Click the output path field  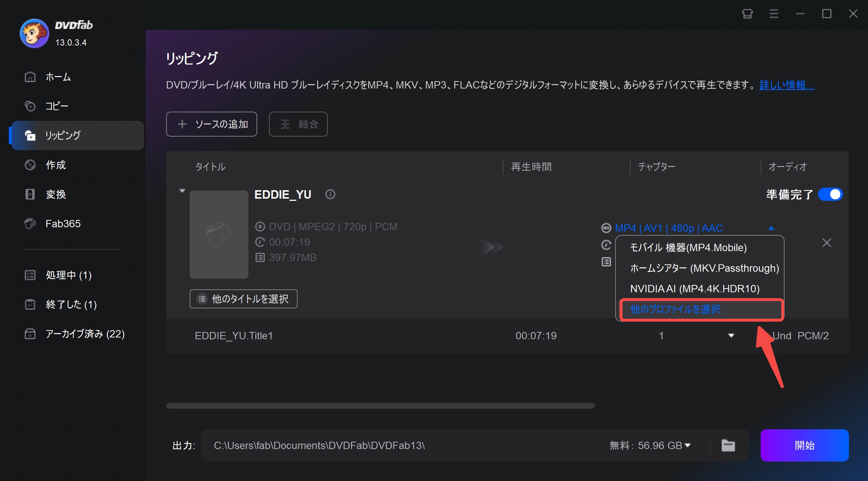[x=404, y=445]
